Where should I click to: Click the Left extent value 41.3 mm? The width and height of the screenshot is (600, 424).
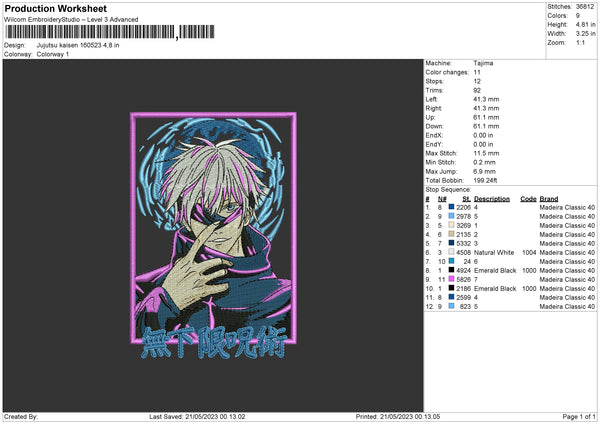[486, 99]
